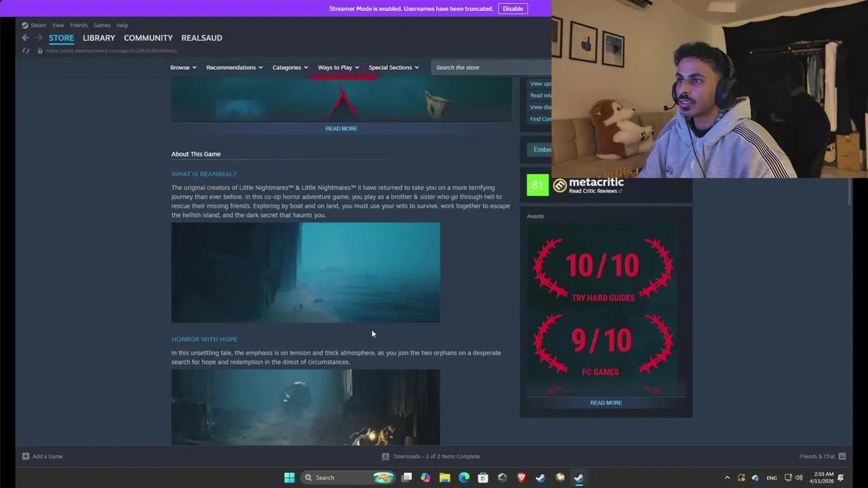Open Microsoft Edge from the taskbar

pyautogui.click(x=464, y=477)
